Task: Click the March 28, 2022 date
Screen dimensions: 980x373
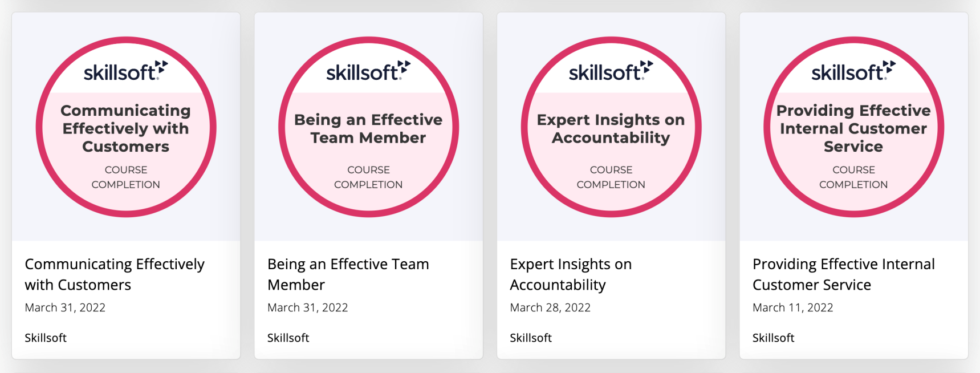Action: click(x=550, y=307)
